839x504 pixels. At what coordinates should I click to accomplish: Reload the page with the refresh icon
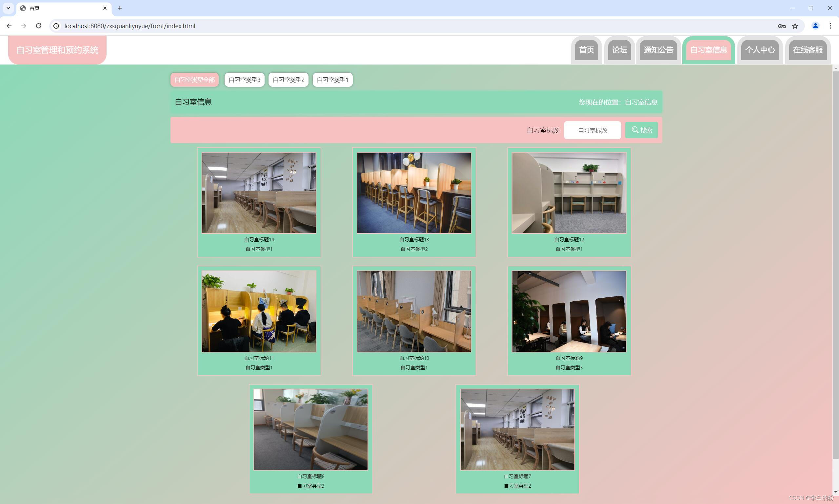(x=38, y=26)
